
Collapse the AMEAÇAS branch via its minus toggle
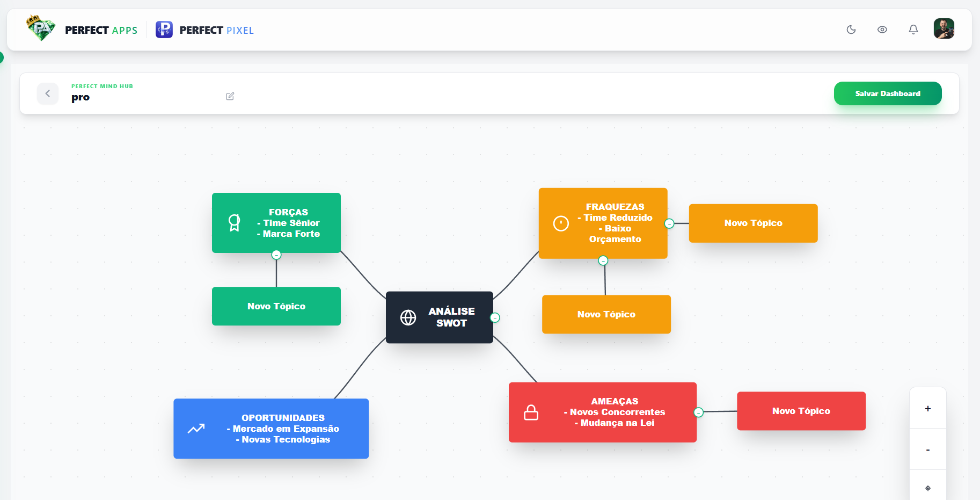[x=698, y=412]
